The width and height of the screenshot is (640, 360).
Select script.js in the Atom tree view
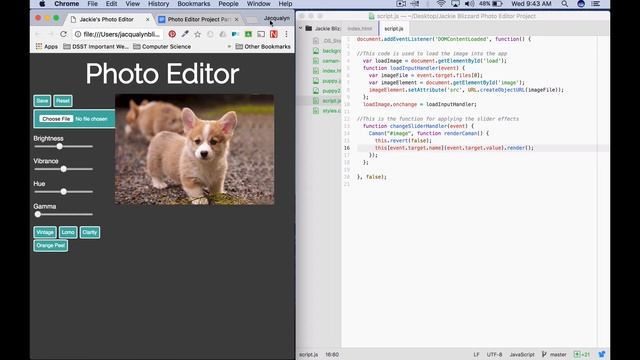[x=327, y=101]
